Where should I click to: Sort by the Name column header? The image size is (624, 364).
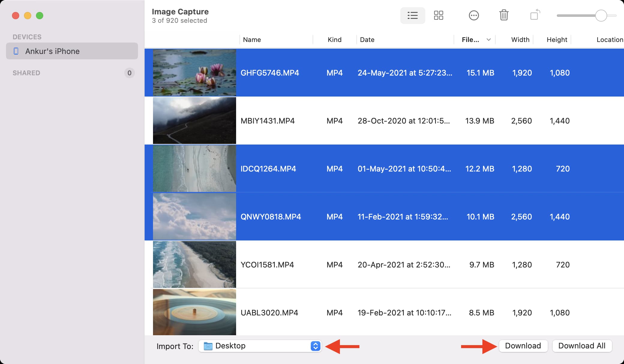coord(252,40)
